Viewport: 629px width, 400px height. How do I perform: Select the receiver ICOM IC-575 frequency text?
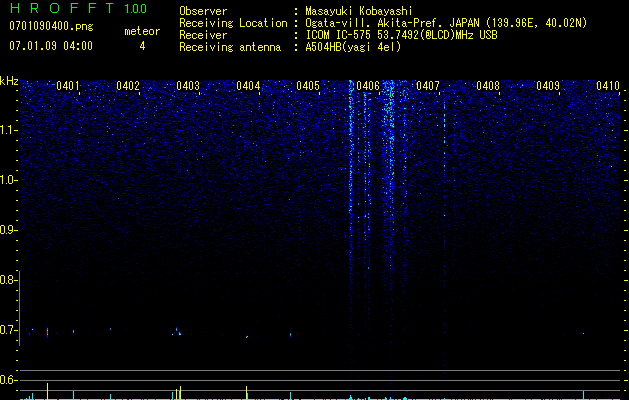pyautogui.click(x=401, y=35)
